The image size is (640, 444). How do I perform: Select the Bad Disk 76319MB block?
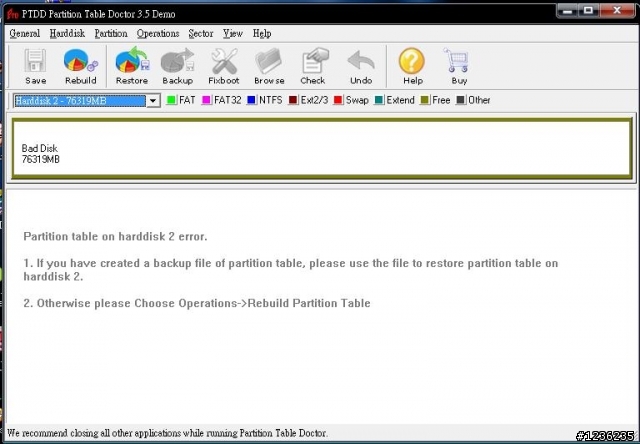[x=322, y=149]
